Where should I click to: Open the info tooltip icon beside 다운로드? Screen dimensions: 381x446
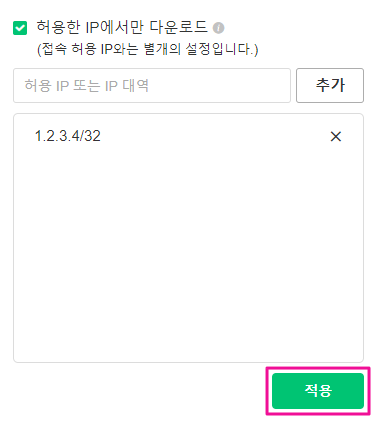219,28
